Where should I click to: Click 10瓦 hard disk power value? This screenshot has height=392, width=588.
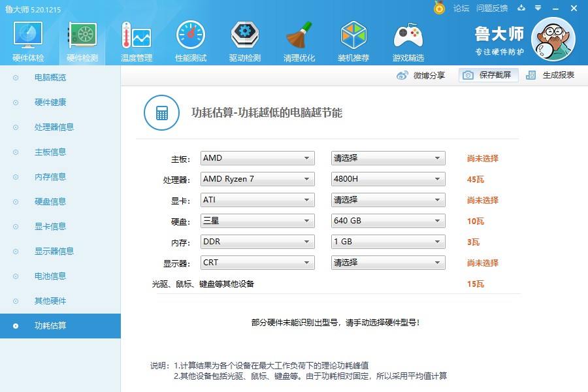[x=476, y=221]
